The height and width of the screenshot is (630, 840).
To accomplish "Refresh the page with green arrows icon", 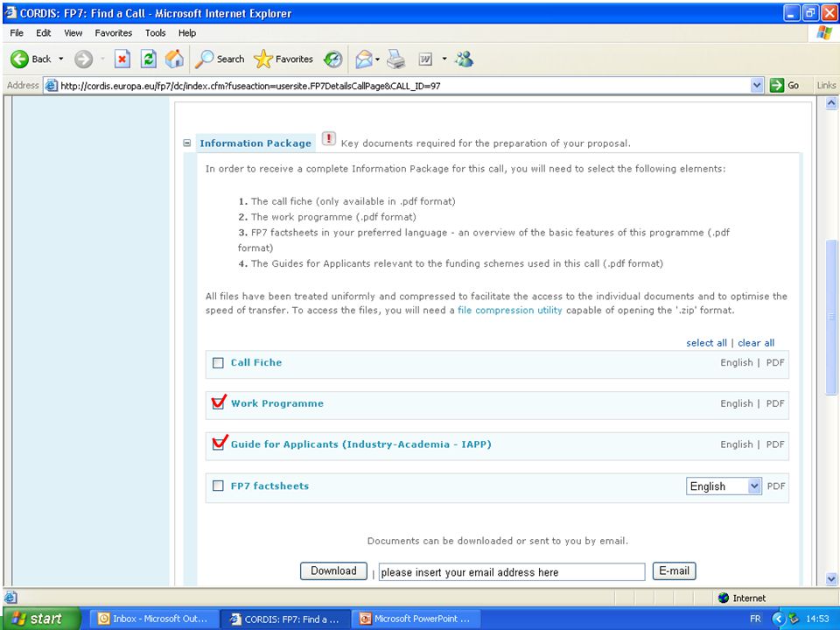I will [x=149, y=59].
